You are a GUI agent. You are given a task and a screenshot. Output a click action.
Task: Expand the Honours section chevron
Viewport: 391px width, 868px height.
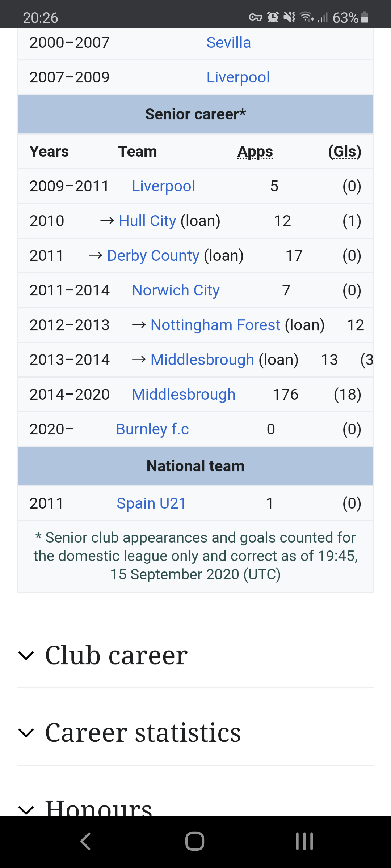26,809
